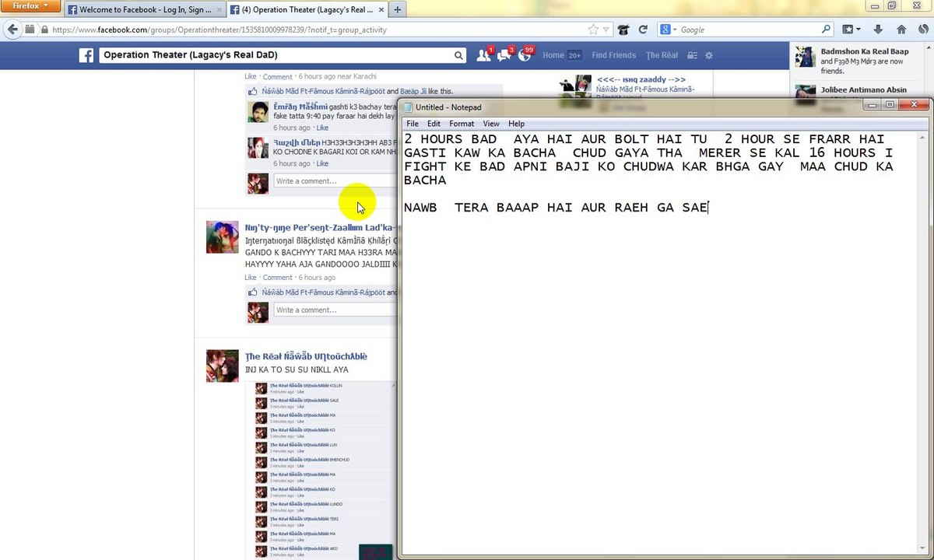Viewport: 934px width, 560px height.
Task: Click the site identity icon beside the padlock
Action: [x=30, y=30]
